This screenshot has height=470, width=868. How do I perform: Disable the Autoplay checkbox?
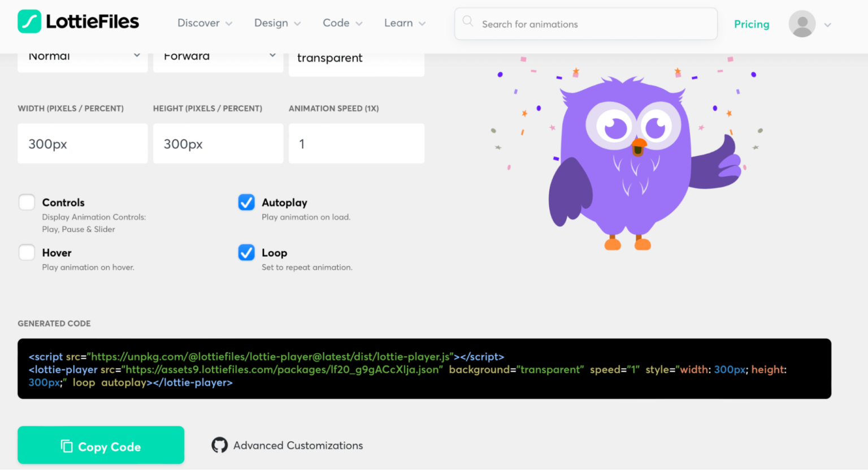coord(246,202)
